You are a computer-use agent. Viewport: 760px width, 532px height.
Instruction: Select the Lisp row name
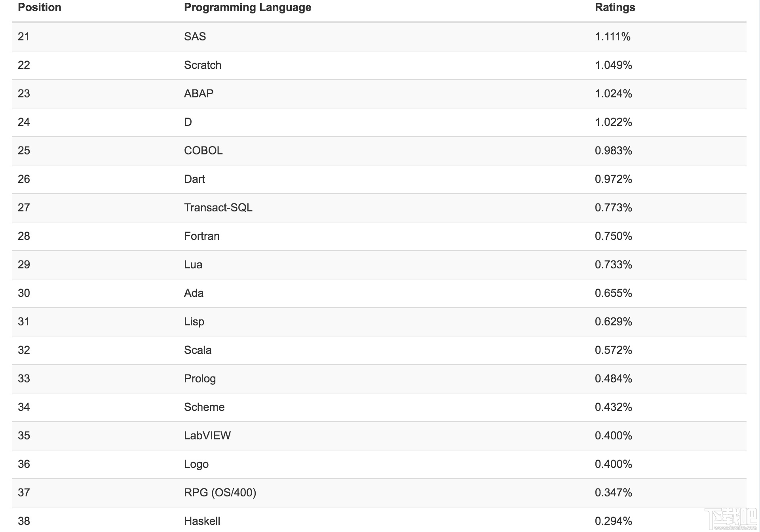(194, 322)
